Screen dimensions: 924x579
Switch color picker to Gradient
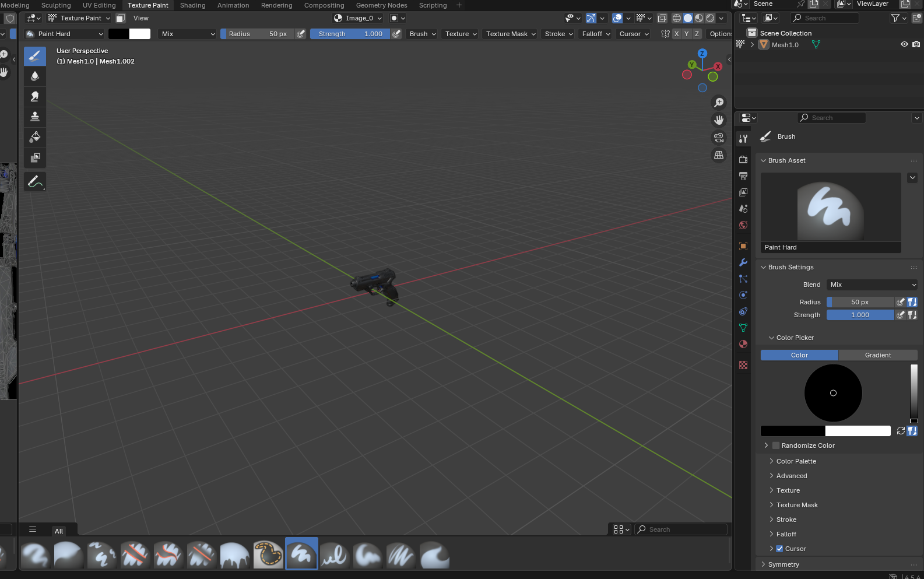pos(877,355)
